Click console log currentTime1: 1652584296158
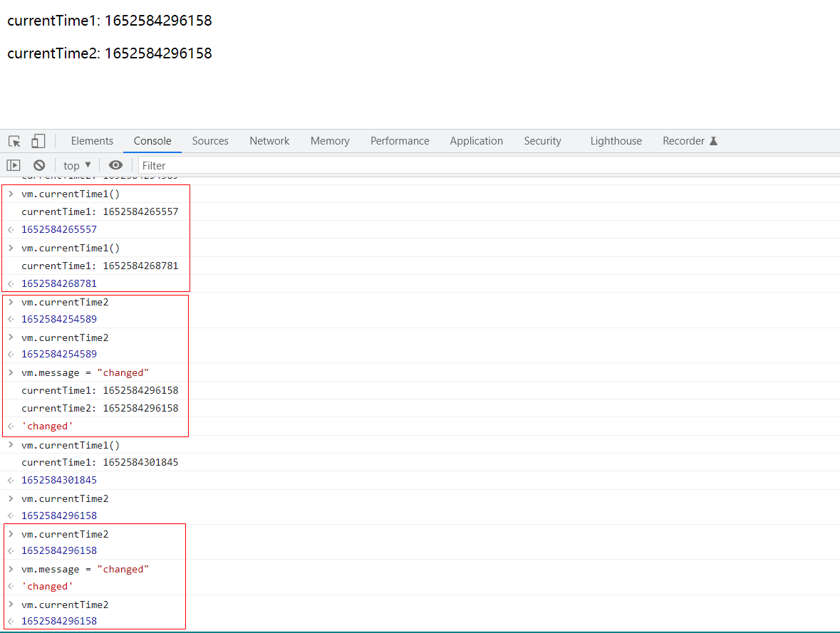This screenshot has width=840, height=633. pyautogui.click(x=100, y=390)
